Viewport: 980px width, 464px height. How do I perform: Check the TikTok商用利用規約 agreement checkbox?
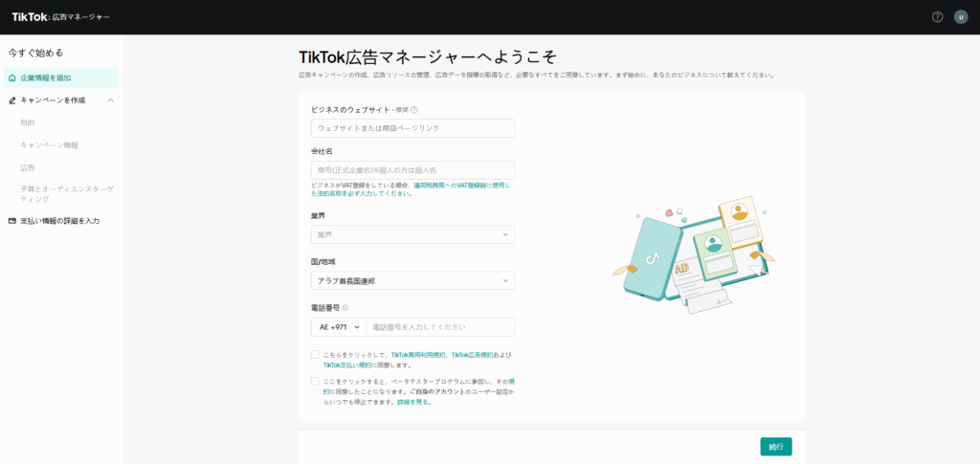315,355
